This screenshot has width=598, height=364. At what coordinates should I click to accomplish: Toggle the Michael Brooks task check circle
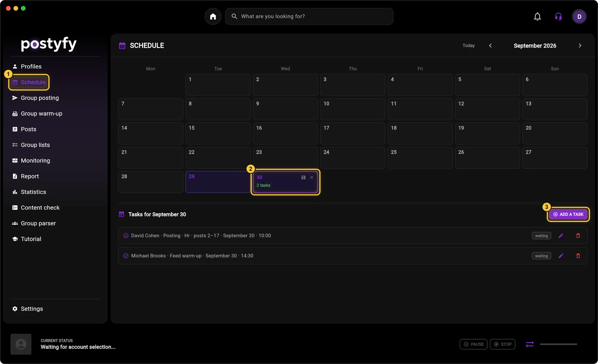(x=126, y=256)
